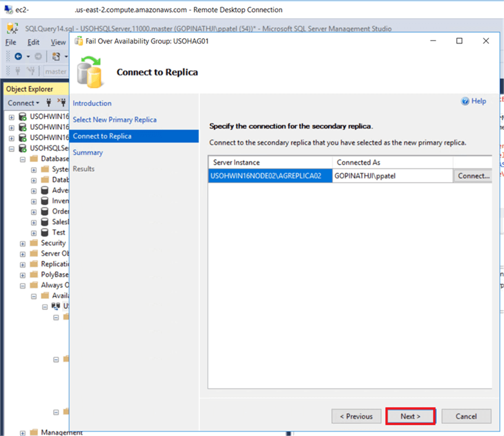Click the navigate back arrow in SSMS toolbar
This screenshot has height=436, width=504.
(x=18, y=57)
